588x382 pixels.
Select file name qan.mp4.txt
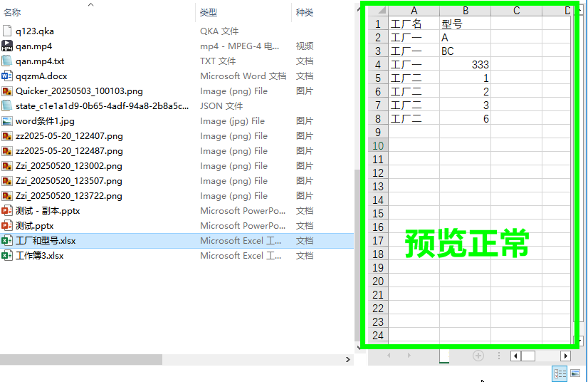point(40,61)
